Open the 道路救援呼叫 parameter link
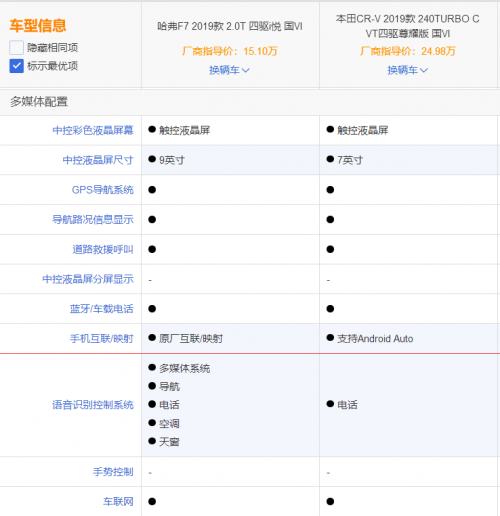500x516 pixels. 103,249
